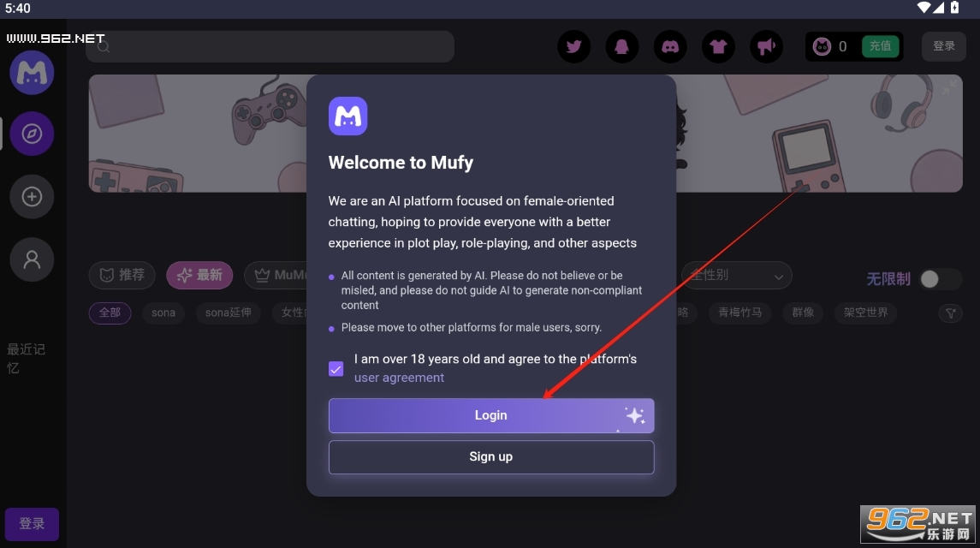Click the Sign up button
The width and height of the screenshot is (980, 548).
pyautogui.click(x=491, y=456)
